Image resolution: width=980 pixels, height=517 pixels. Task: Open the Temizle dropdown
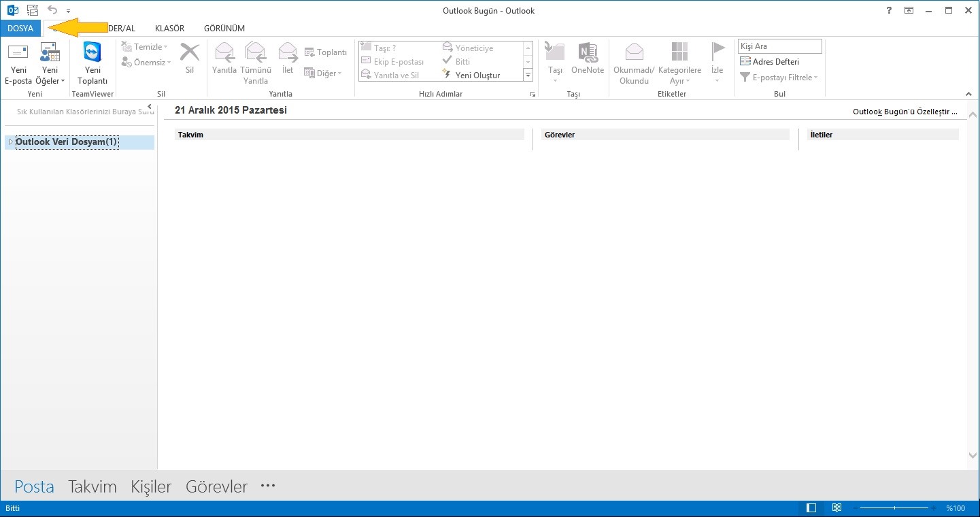[144, 47]
